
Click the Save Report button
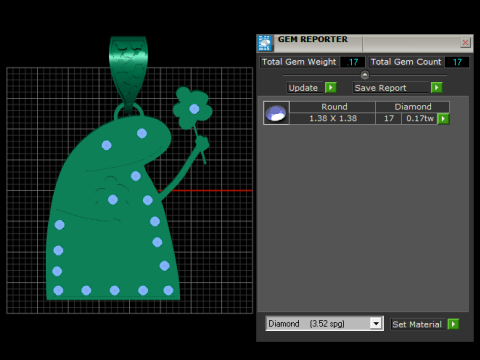391,88
